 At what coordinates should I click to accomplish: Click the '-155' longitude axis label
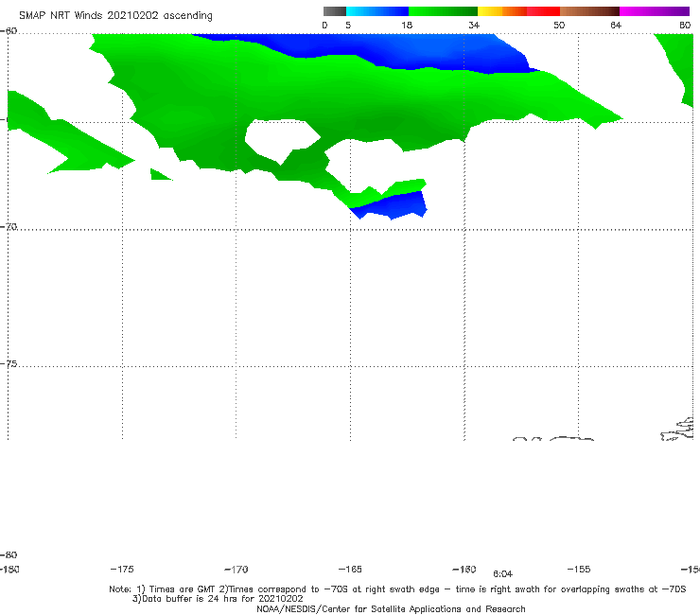pyautogui.click(x=579, y=569)
